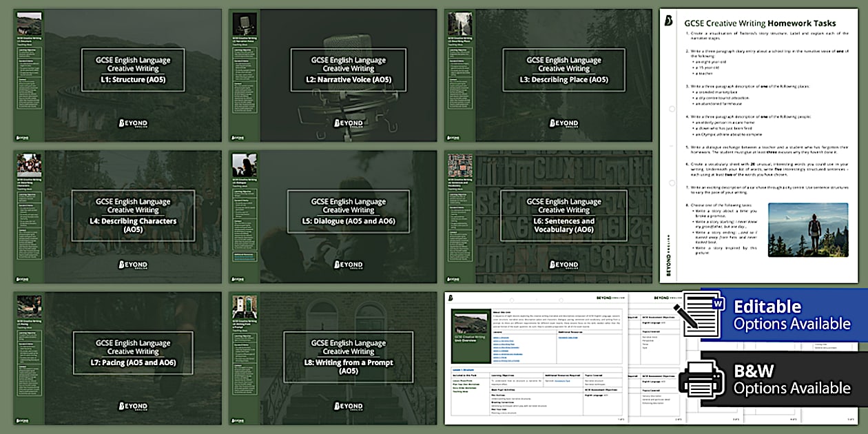Click the GCSE Creative Writing Homework Tasks heading
The width and height of the screenshot is (868, 434).
click(x=760, y=23)
